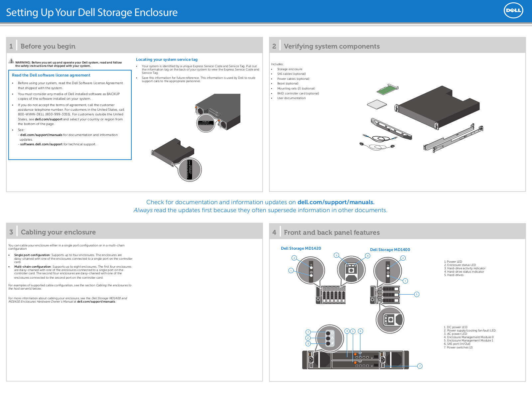Screen dimensions: 532x393
Task: Open the dell.com/support/manuals link in the blue banner
Action: [336, 202]
